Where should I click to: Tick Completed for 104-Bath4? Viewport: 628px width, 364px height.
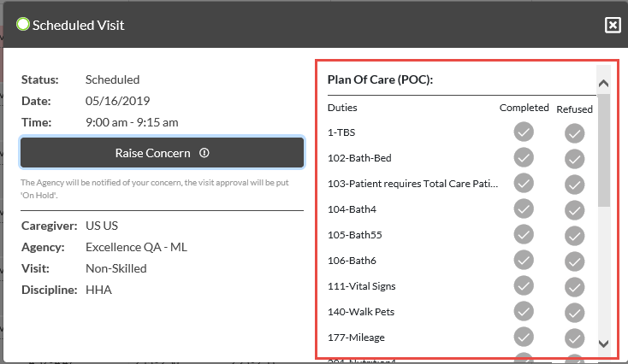coord(524,208)
